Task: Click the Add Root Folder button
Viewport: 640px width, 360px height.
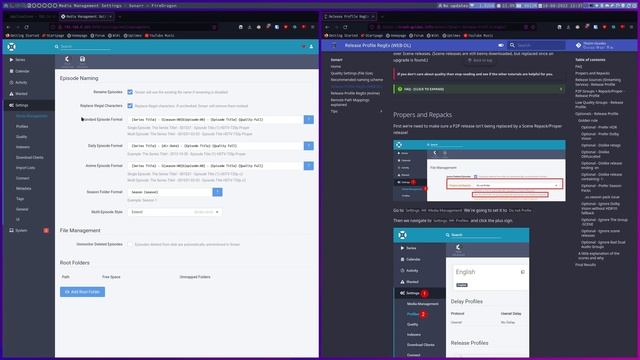Action: pyautogui.click(x=82, y=292)
